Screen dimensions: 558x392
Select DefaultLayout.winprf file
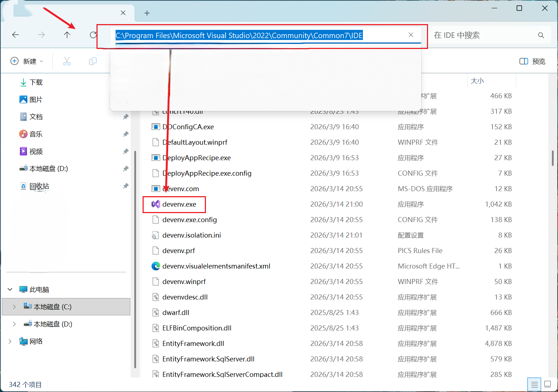195,143
